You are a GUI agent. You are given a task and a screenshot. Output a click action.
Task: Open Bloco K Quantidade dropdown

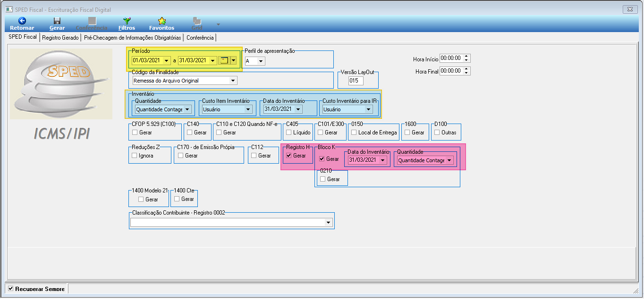click(x=449, y=160)
